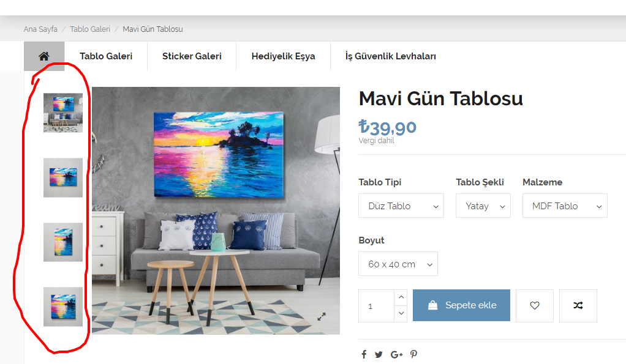This screenshot has height=364, width=626.
Task: Expand main image with fullscreen arrows icon
Action: 322,316
